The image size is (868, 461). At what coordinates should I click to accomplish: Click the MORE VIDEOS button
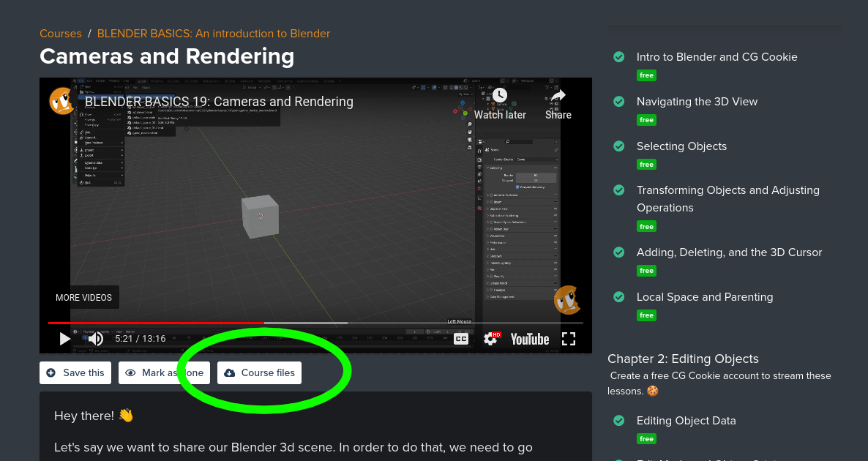tap(83, 298)
